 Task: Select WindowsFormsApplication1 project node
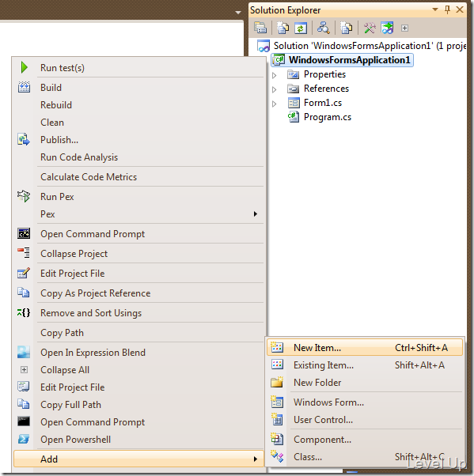coord(349,60)
